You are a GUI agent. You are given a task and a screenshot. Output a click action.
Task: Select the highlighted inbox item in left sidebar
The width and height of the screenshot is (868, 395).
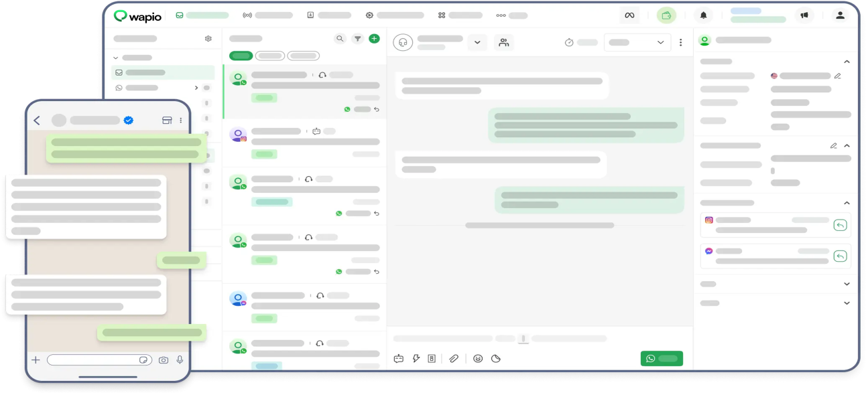coord(163,72)
